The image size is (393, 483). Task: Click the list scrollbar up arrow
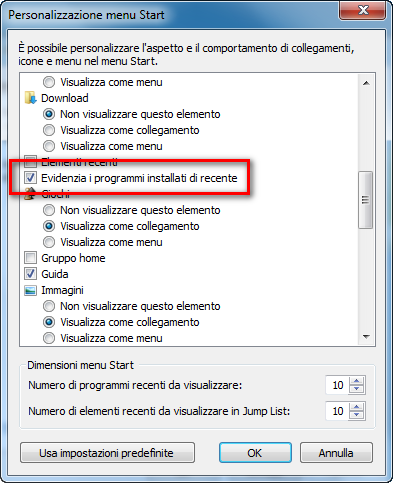pyautogui.click(x=366, y=83)
